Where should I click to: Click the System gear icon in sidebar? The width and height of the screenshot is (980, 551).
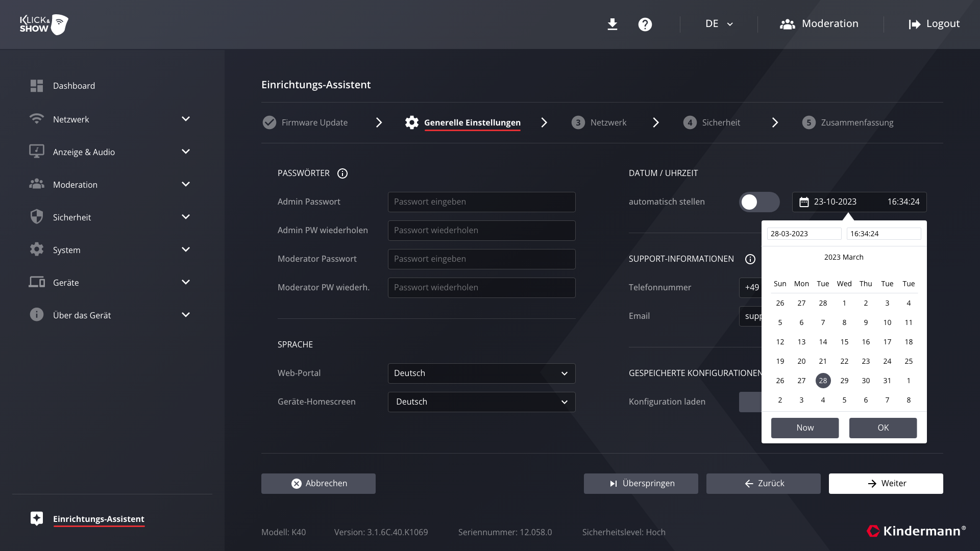tap(37, 249)
